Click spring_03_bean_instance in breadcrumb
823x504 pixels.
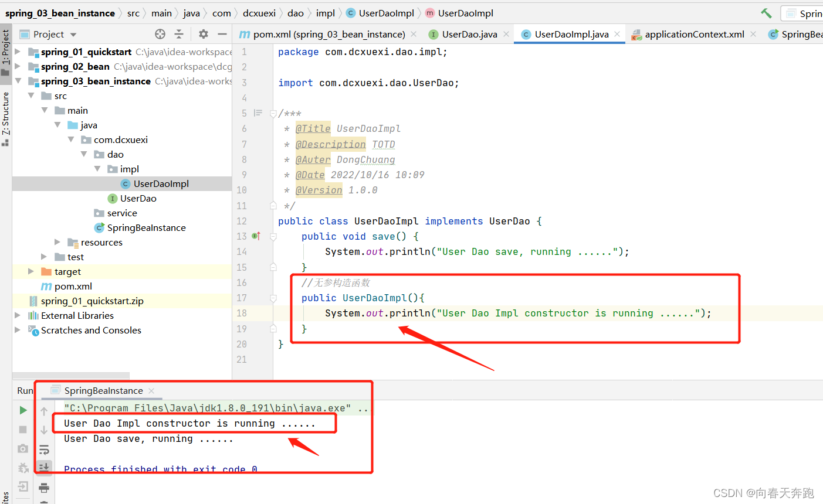[60, 13]
